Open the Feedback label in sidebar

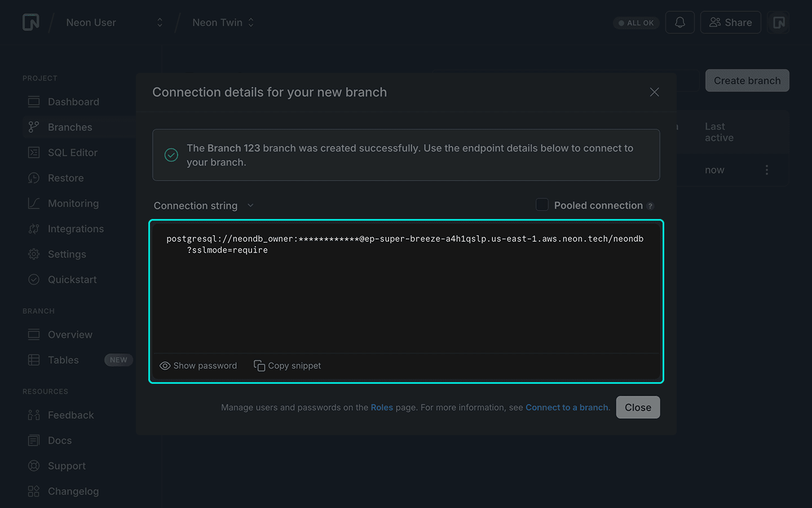(71, 415)
